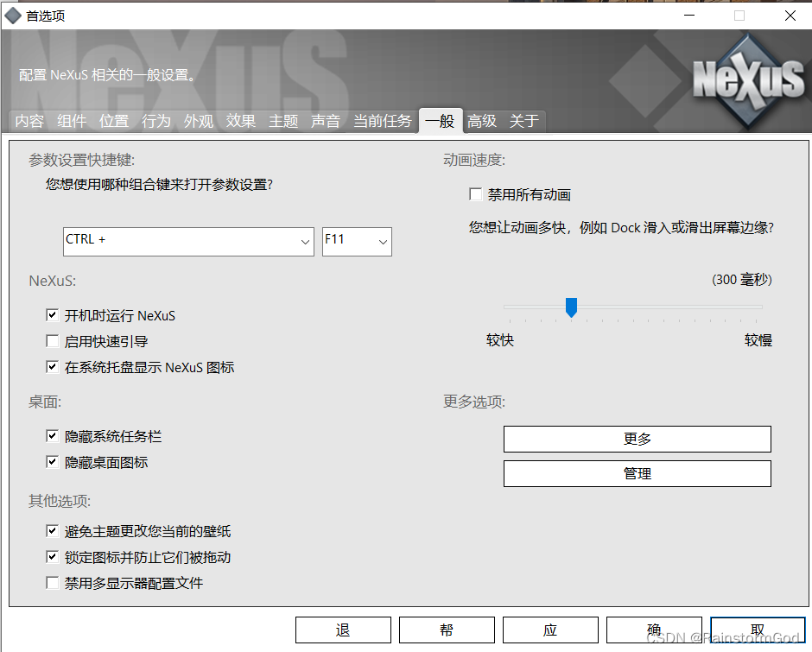Select the 声音 tab
This screenshot has height=652, width=812.
[x=325, y=121]
